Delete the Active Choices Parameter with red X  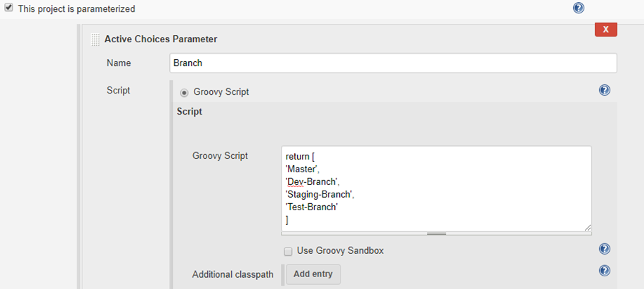click(605, 29)
